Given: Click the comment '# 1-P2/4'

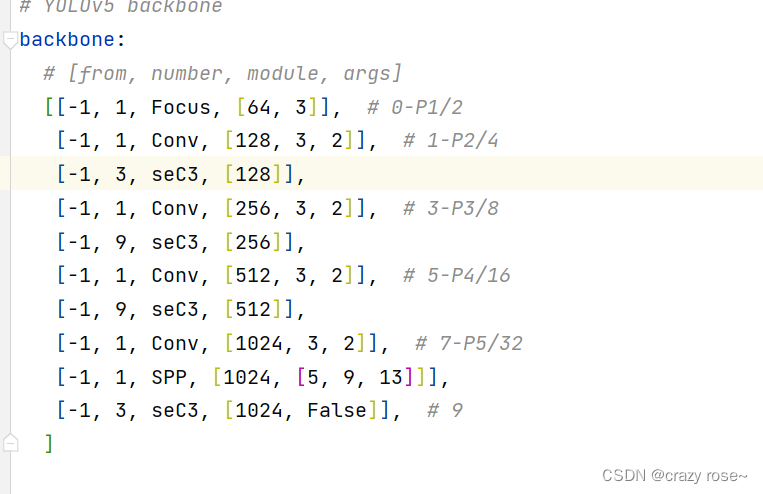Looking at the screenshot, I should click(x=451, y=141).
